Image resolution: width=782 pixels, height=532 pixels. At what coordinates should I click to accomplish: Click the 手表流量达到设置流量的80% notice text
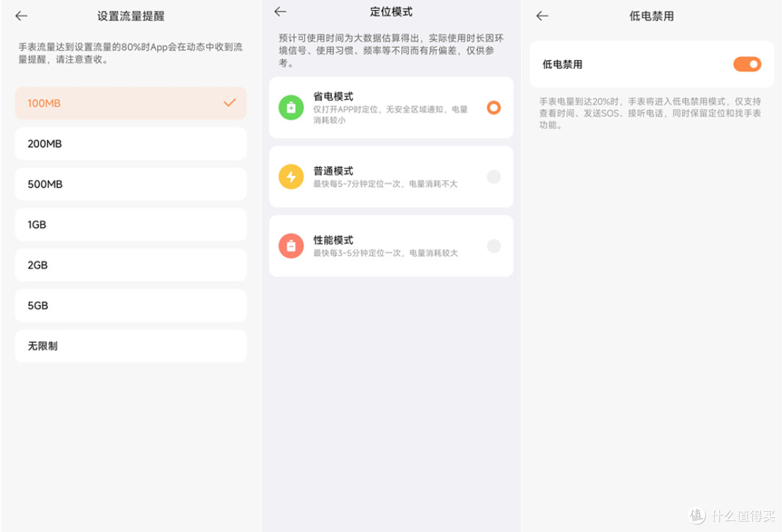130,53
